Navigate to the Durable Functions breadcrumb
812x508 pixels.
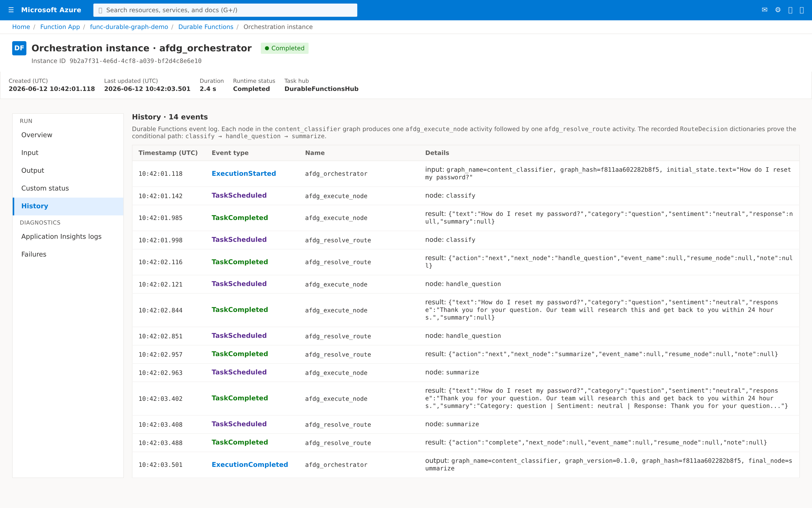point(206,27)
